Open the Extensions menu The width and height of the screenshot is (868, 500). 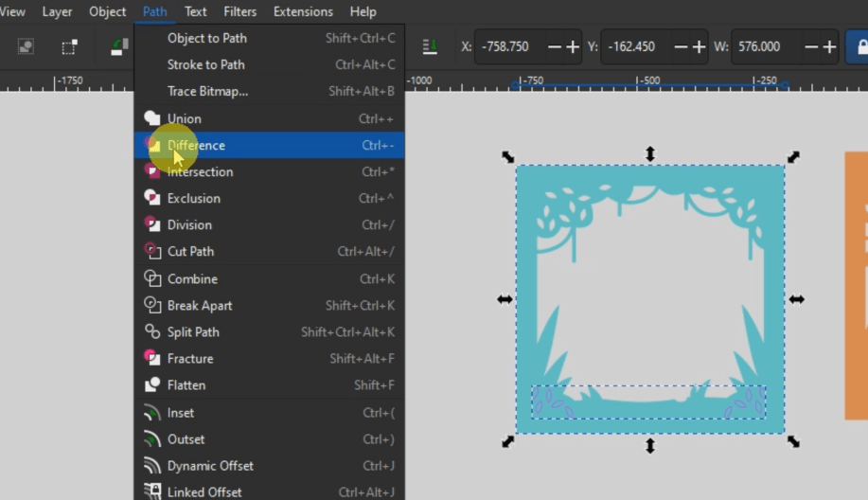coord(303,11)
